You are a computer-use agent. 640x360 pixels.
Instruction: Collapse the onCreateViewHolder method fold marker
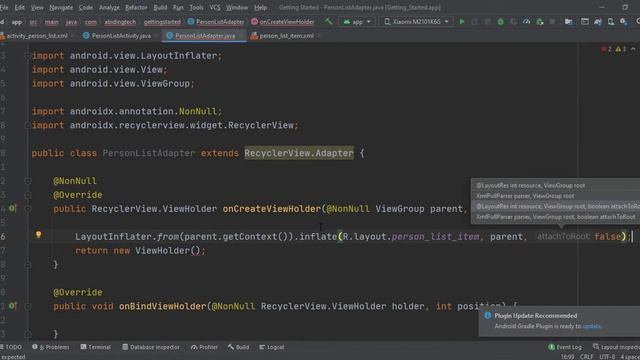pos(28,209)
